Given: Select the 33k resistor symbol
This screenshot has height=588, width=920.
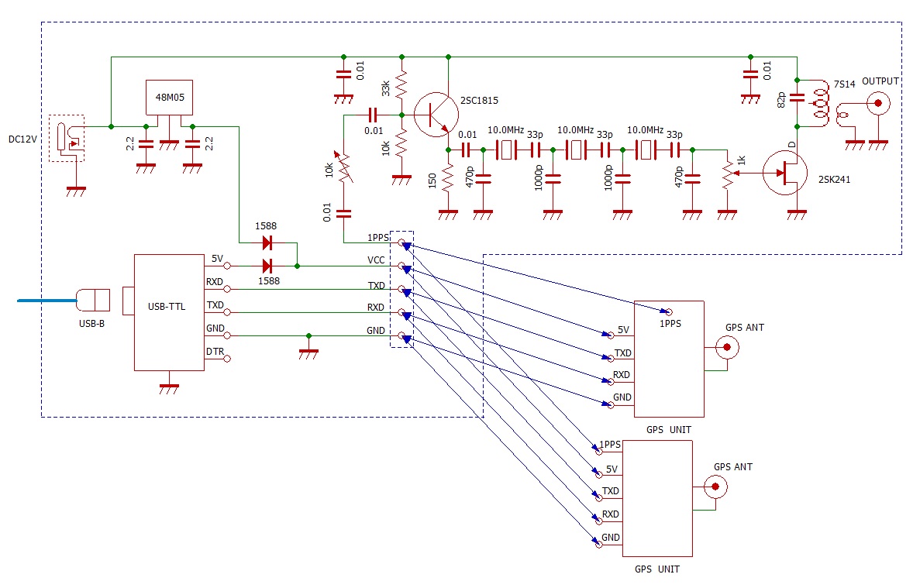Looking at the screenshot, I should pyautogui.click(x=401, y=85).
